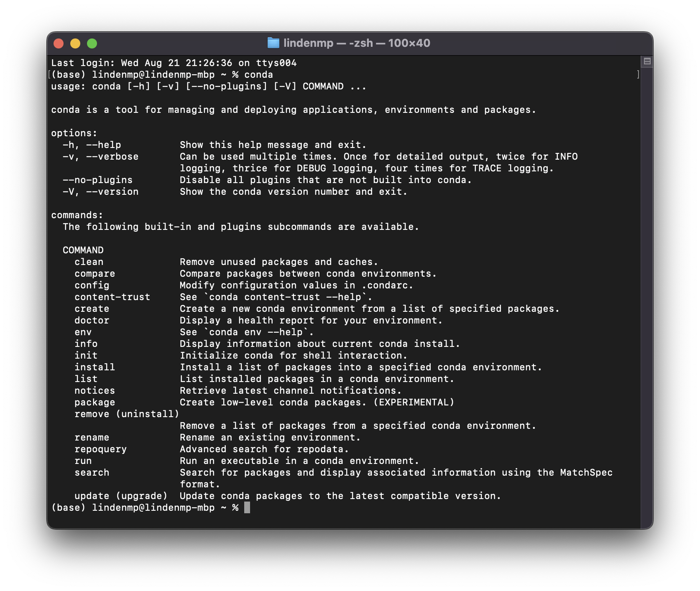Click the "--no-plugins" option text
The height and width of the screenshot is (591, 700).
(x=97, y=180)
